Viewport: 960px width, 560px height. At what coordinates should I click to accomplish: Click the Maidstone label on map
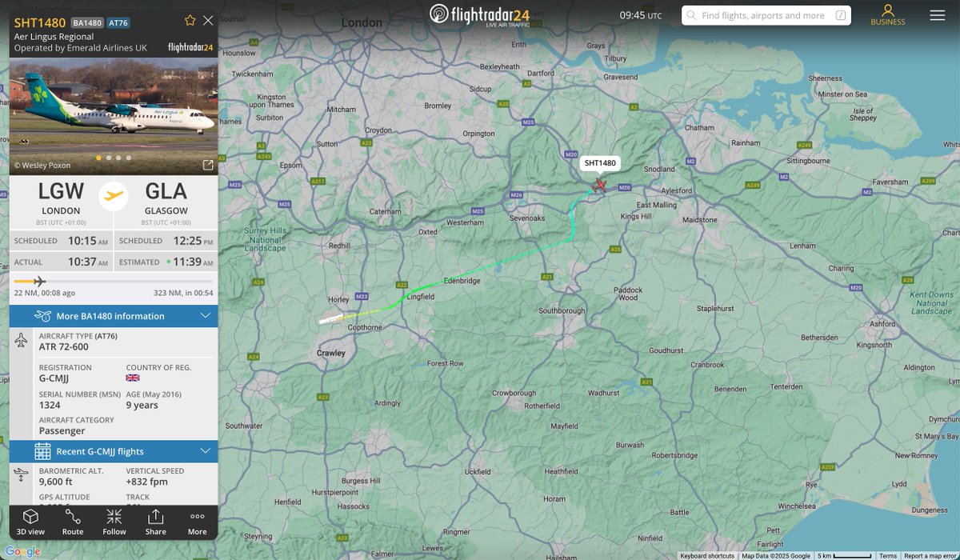coord(700,218)
